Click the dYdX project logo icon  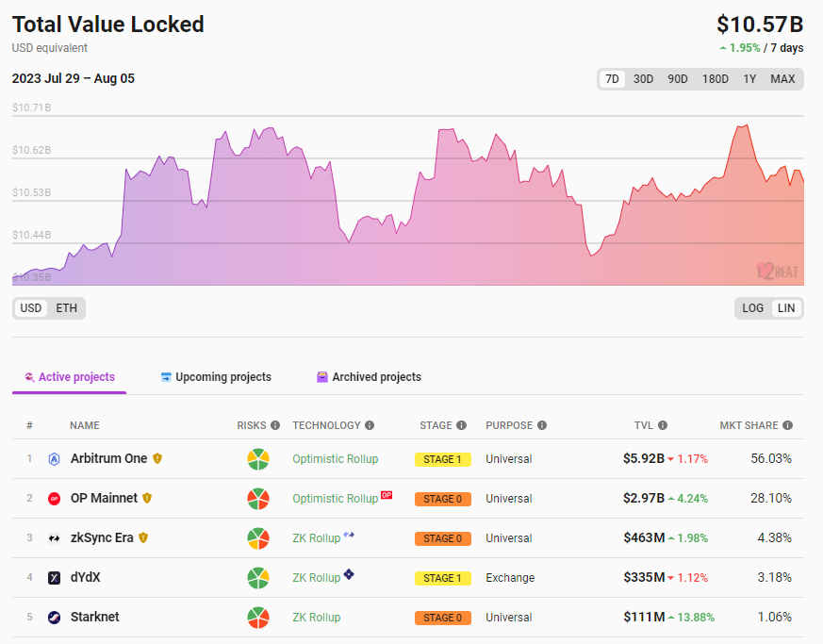(x=55, y=578)
